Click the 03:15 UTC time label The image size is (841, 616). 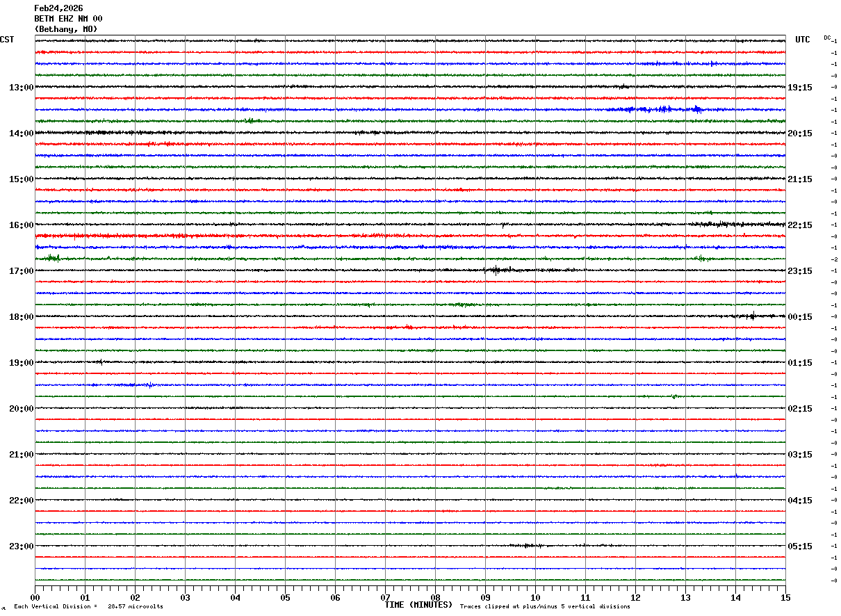[x=799, y=455]
